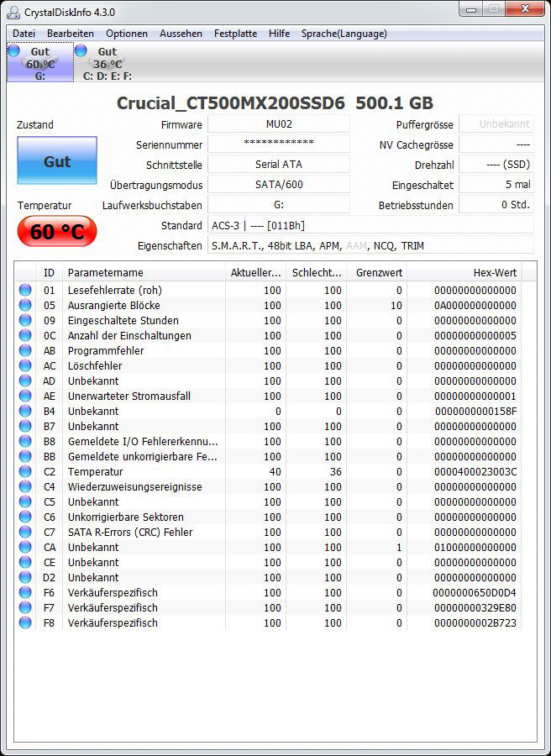Image resolution: width=551 pixels, height=756 pixels.
Task: Click the status orb for Löschfehler
Action: 25,365
